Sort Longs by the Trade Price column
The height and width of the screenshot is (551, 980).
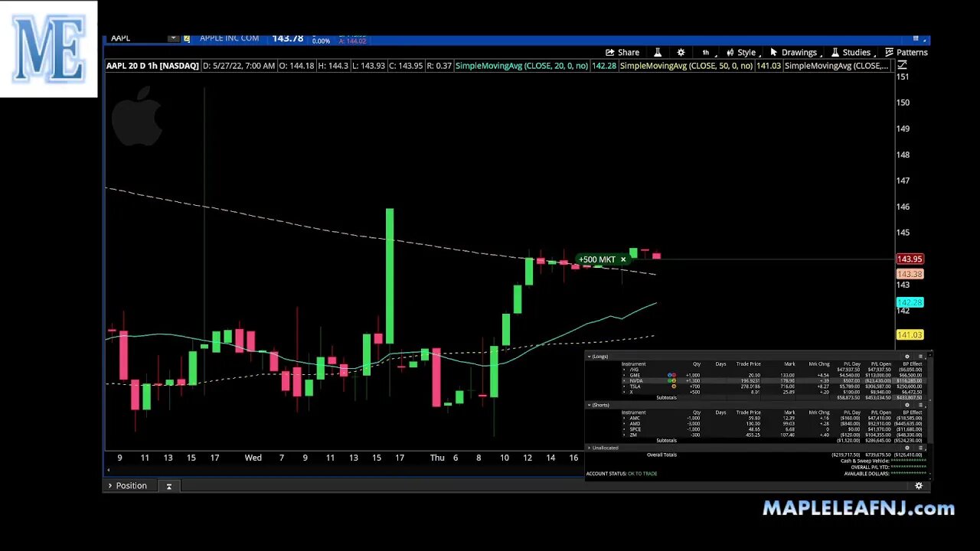click(749, 364)
